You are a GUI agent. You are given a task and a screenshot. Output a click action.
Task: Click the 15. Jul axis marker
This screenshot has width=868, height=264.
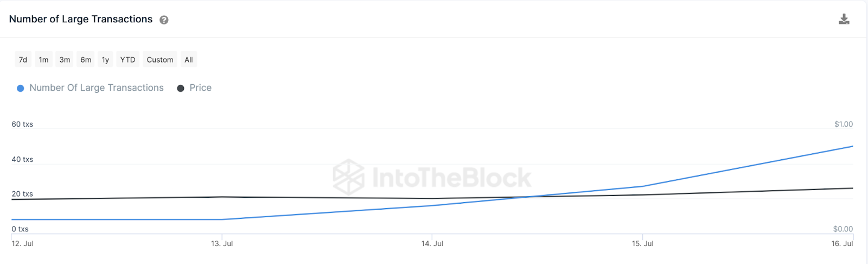(643, 244)
